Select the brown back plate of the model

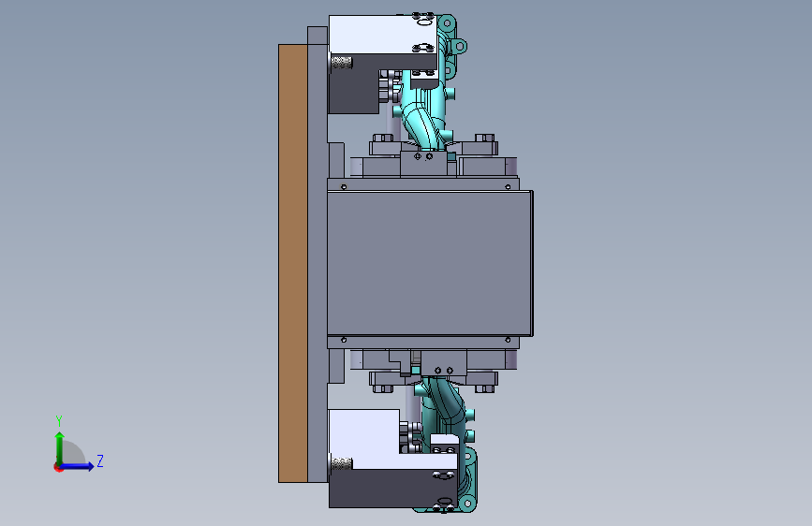click(292, 263)
